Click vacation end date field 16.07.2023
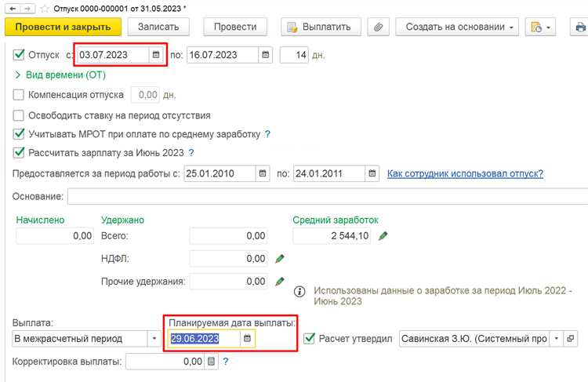The width and height of the screenshot is (588, 382). [223, 55]
